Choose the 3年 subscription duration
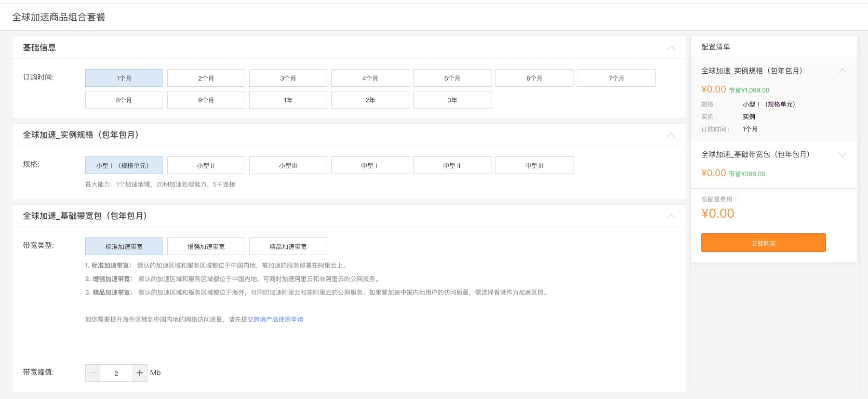 tap(452, 100)
